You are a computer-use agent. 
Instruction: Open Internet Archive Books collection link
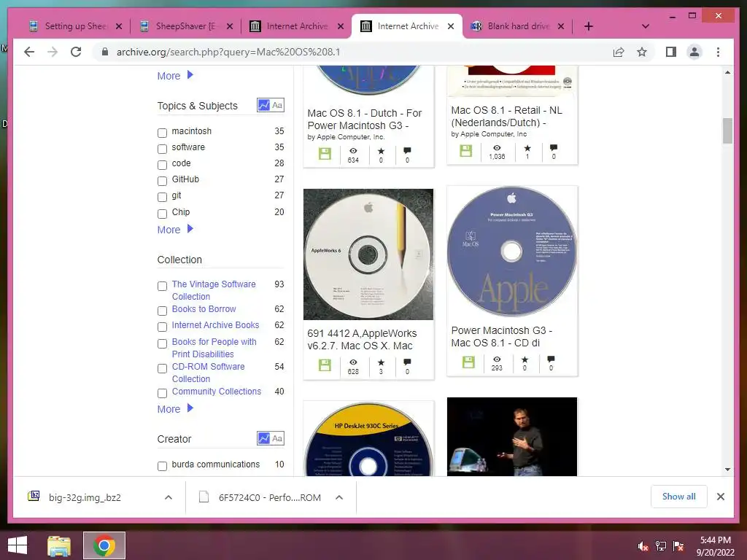215,325
